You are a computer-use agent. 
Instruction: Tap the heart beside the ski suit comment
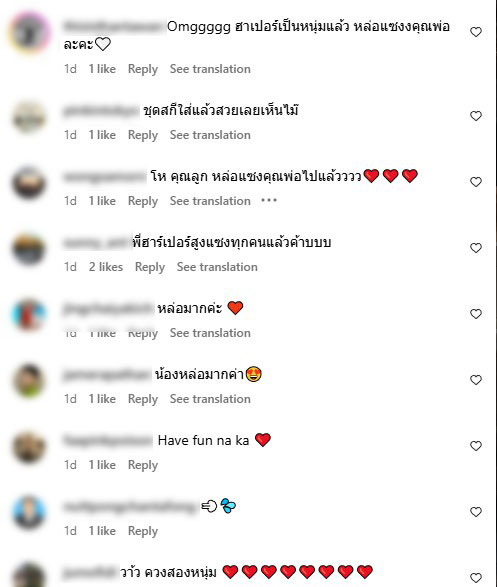476,116
